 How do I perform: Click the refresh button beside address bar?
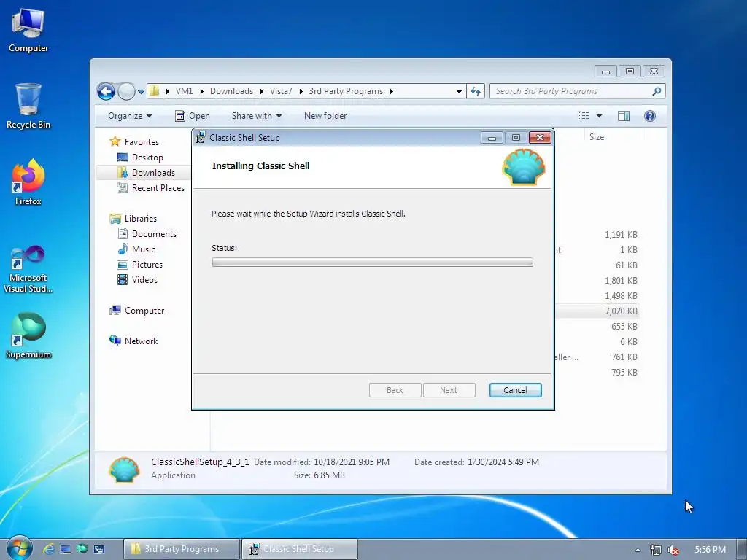tap(476, 91)
